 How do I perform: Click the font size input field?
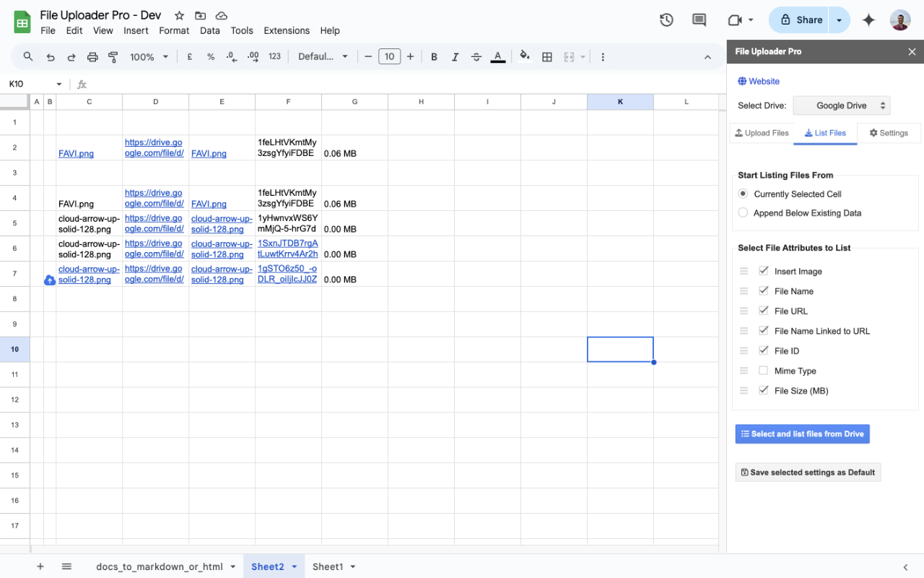pyautogui.click(x=389, y=56)
